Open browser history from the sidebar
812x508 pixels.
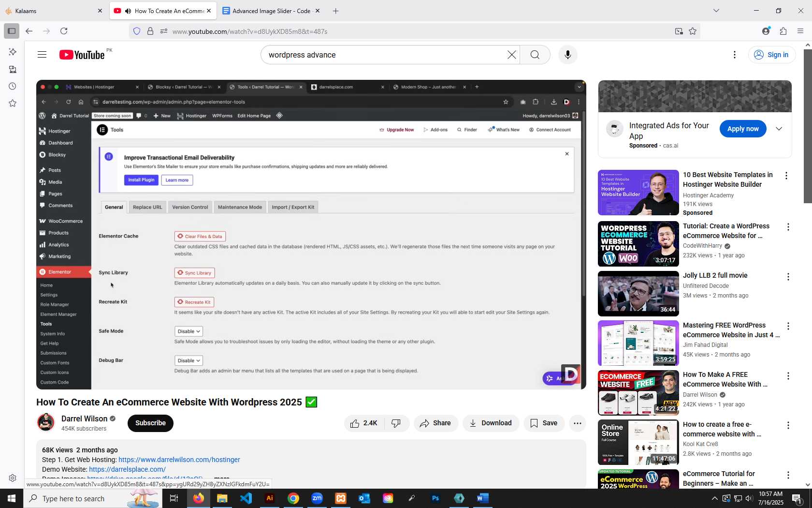[13, 86]
